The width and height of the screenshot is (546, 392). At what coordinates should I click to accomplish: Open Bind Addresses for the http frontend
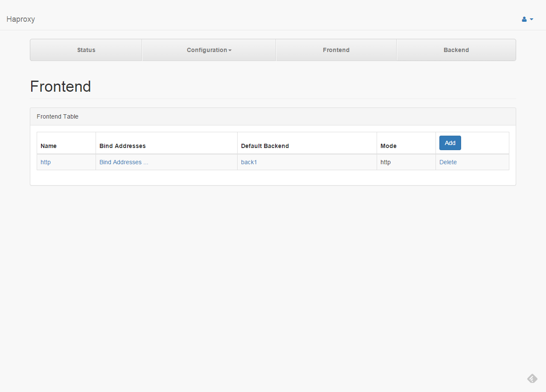point(124,162)
